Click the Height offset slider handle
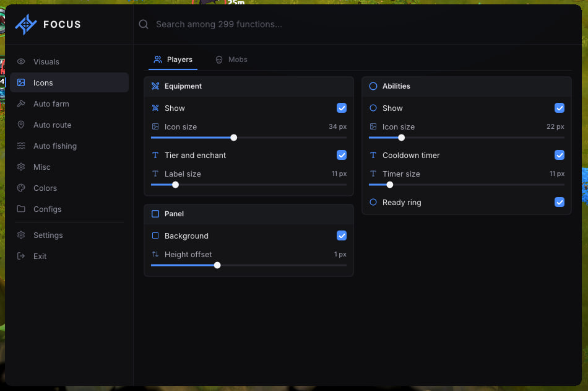The width and height of the screenshot is (588, 391). point(217,265)
